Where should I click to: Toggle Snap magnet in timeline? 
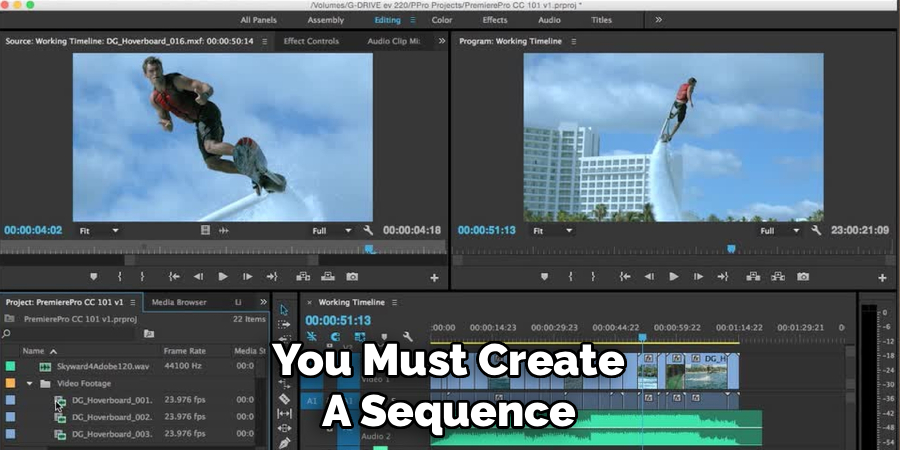click(x=336, y=337)
